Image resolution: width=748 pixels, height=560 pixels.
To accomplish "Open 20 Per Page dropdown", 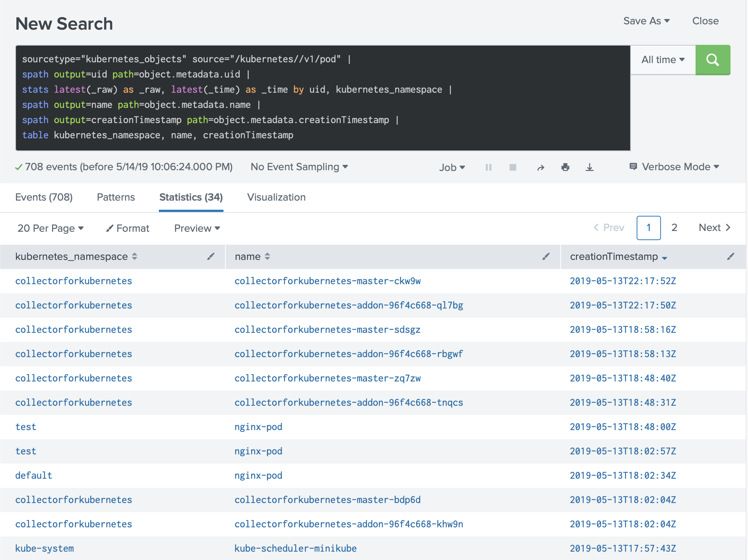I will pos(51,228).
